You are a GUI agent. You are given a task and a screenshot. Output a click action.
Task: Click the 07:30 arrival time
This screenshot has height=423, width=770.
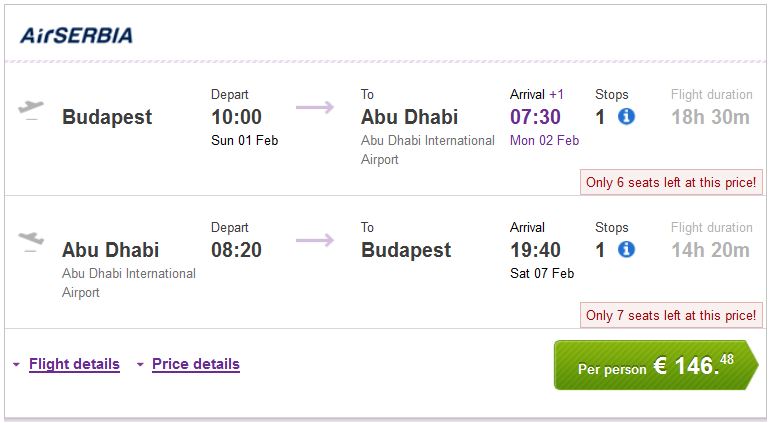pos(536,117)
